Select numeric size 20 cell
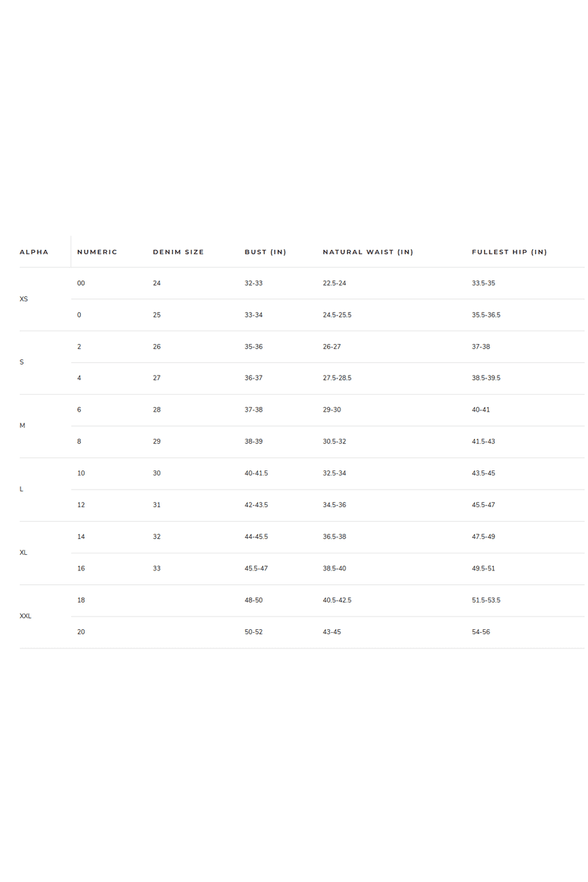The width and height of the screenshot is (588, 882). (x=81, y=632)
